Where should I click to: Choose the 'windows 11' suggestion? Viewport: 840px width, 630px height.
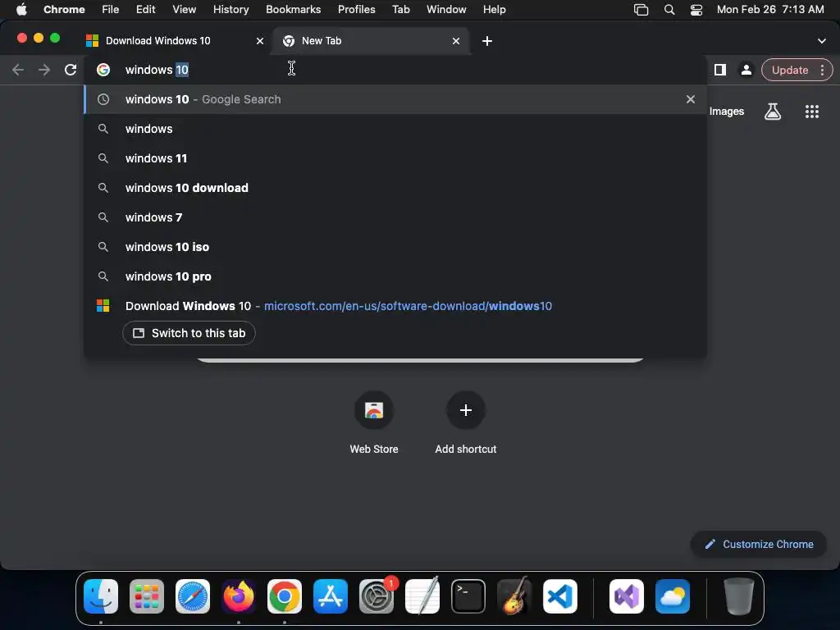coord(395,158)
